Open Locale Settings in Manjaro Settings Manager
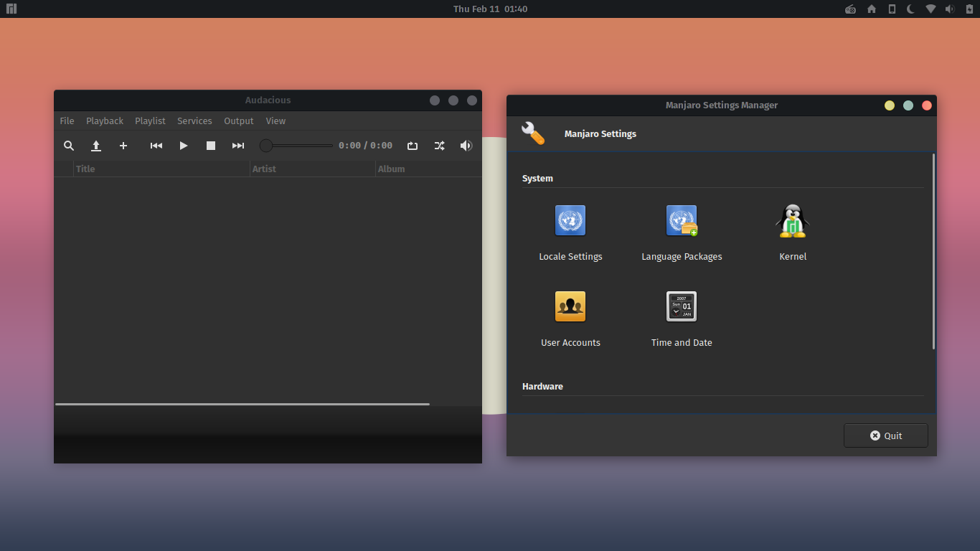Image resolution: width=980 pixels, height=551 pixels. pos(570,220)
